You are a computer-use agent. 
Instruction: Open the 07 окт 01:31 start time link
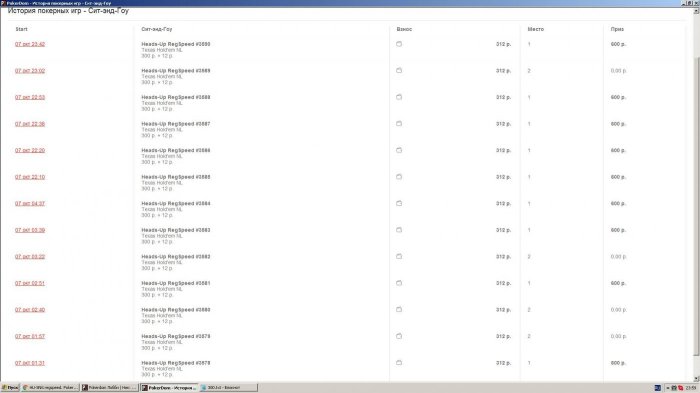[30, 363]
